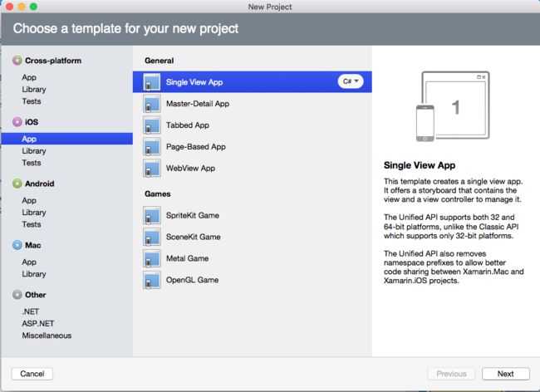Choose the Tabbed App template label
This screenshot has width=540, height=392.
tap(188, 125)
